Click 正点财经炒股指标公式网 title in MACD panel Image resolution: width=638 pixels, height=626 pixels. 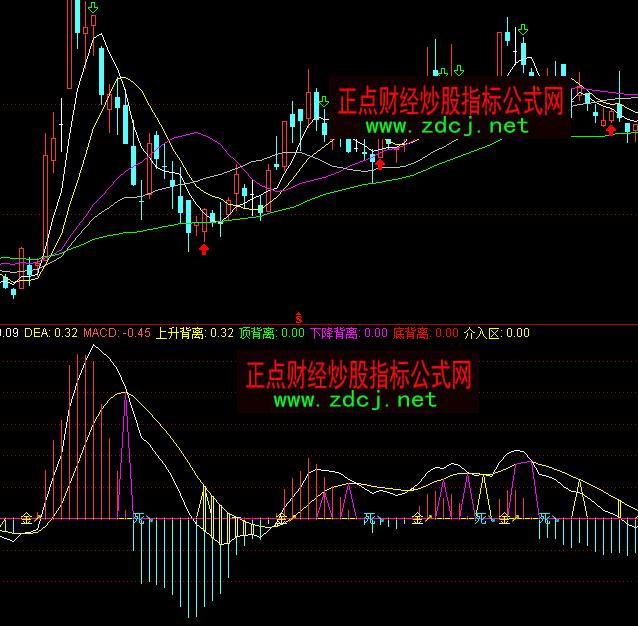357,375
